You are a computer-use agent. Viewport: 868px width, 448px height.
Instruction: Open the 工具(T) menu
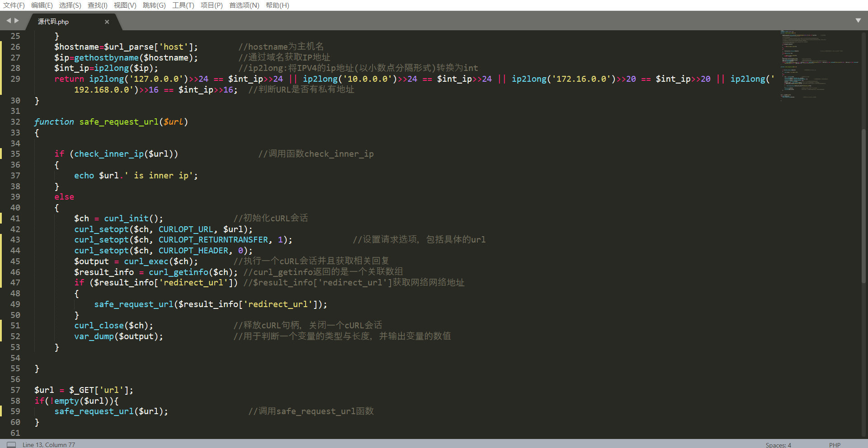click(183, 5)
